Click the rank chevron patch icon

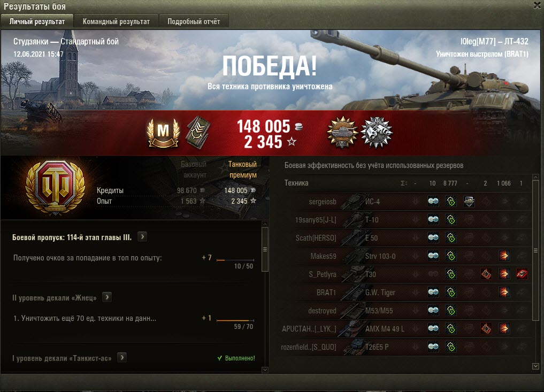pyautogui.click(x=198, y=133)
